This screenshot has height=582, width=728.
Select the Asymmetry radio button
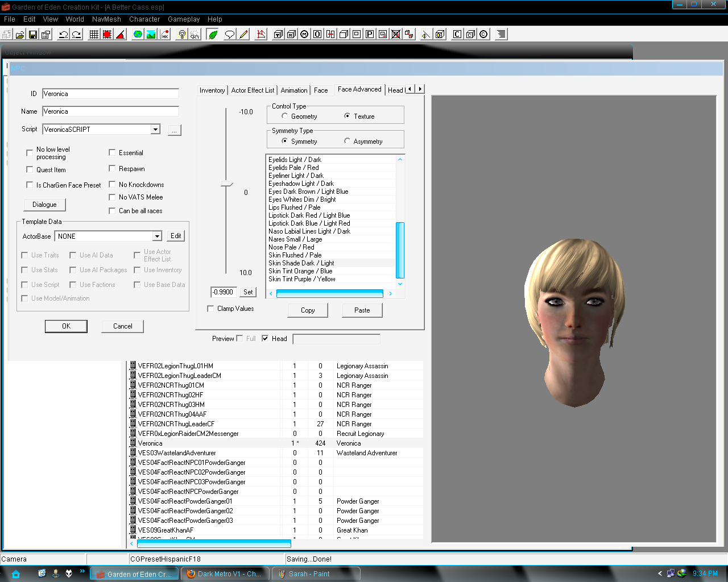347,141
